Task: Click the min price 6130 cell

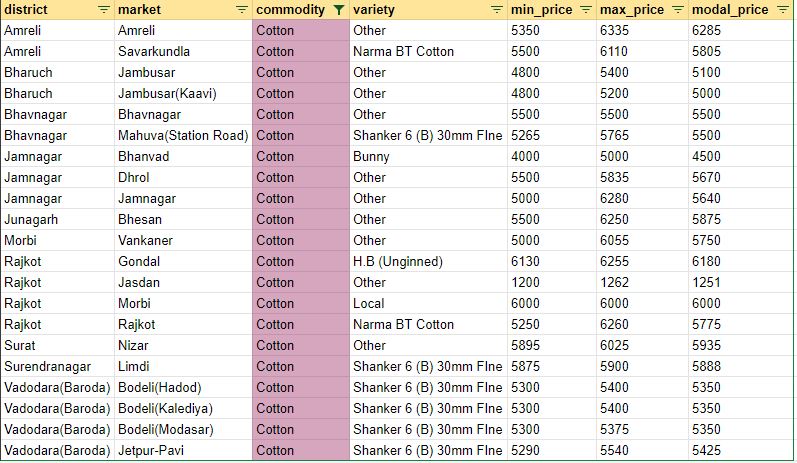Action: pyautogui.click(x=526, y=261)
